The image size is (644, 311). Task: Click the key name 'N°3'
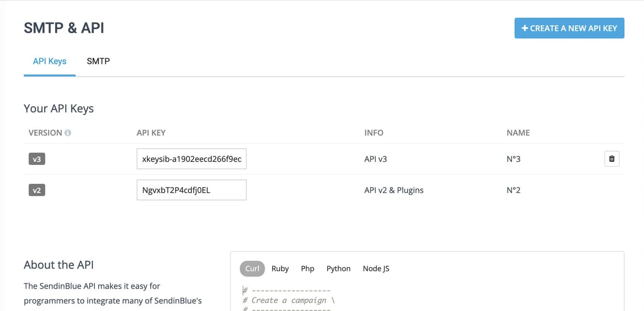(513, 159)
